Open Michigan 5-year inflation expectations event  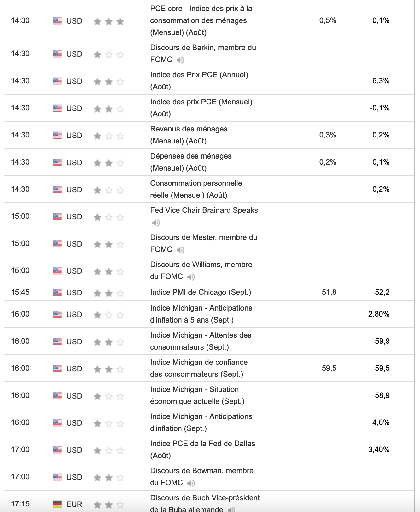click(201, 314)
